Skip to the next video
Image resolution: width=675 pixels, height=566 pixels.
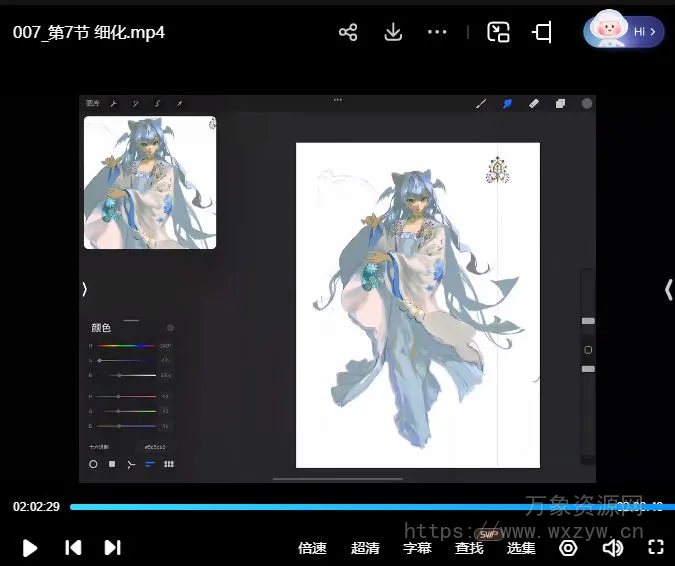click(x=112, y=547)
